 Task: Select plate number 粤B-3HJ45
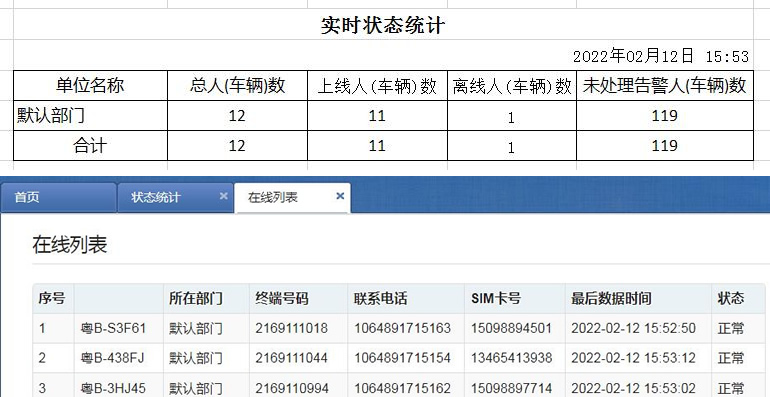coord(113,388)
